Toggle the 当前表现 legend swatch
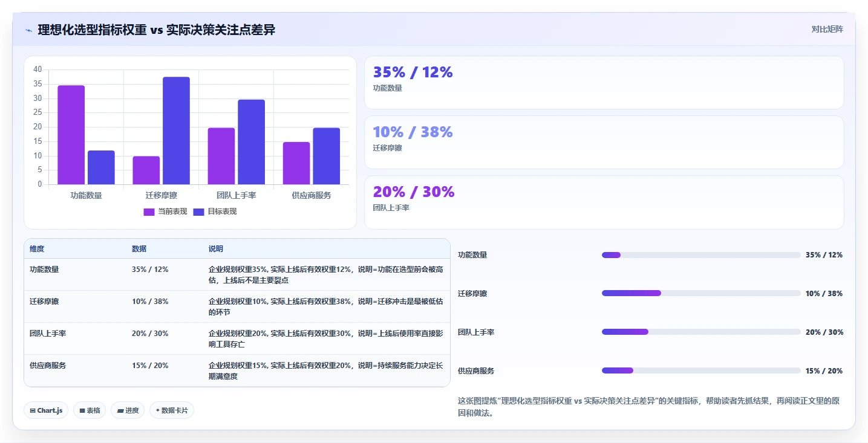The width and height of the screenshot is (868, 443). 149,212
